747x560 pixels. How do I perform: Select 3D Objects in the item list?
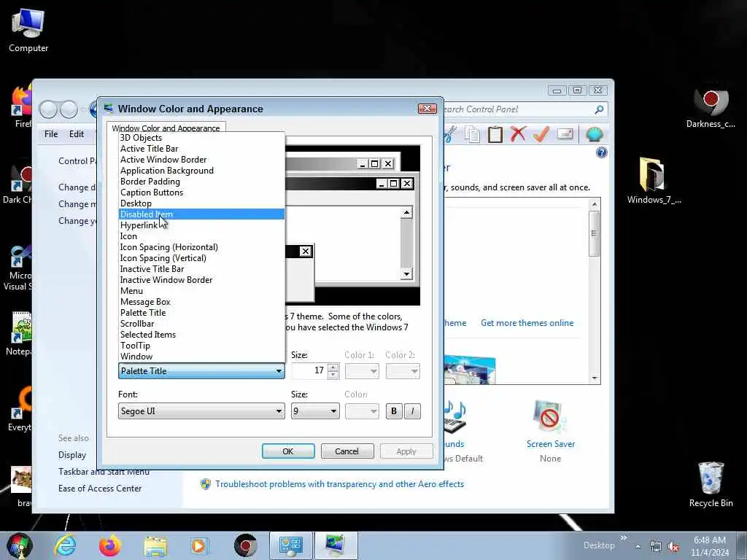(x=201, y=138)
